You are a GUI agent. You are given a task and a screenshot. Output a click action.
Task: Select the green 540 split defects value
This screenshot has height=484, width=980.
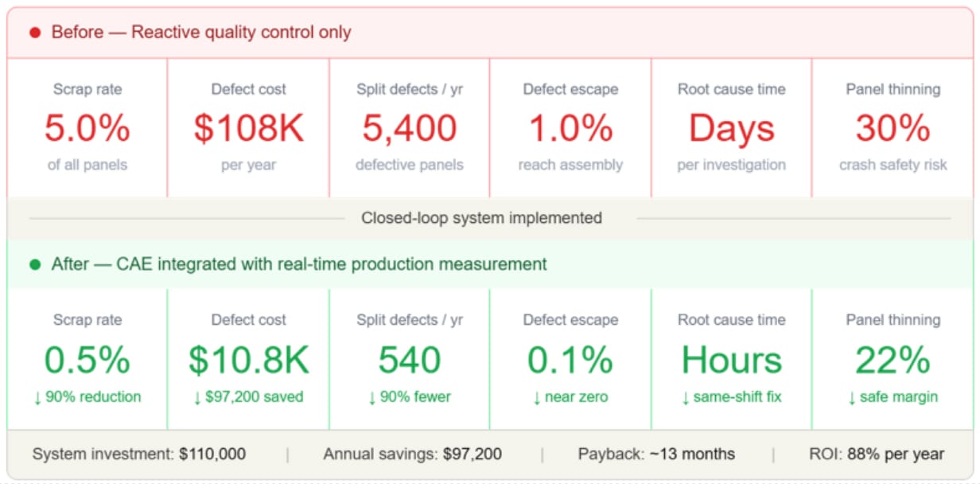tap(410, 360)
